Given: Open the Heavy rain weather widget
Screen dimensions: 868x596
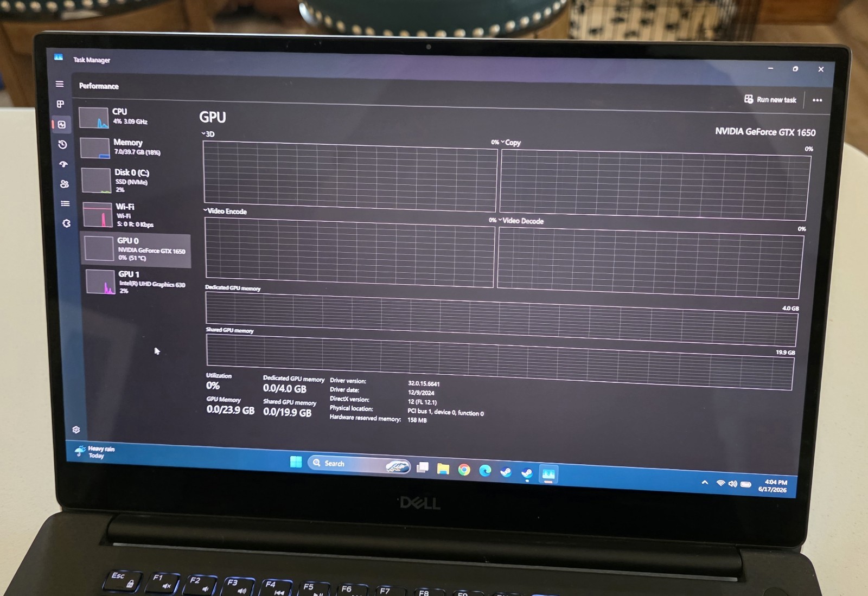Looking at the screenshot, I should coord(95,451).
